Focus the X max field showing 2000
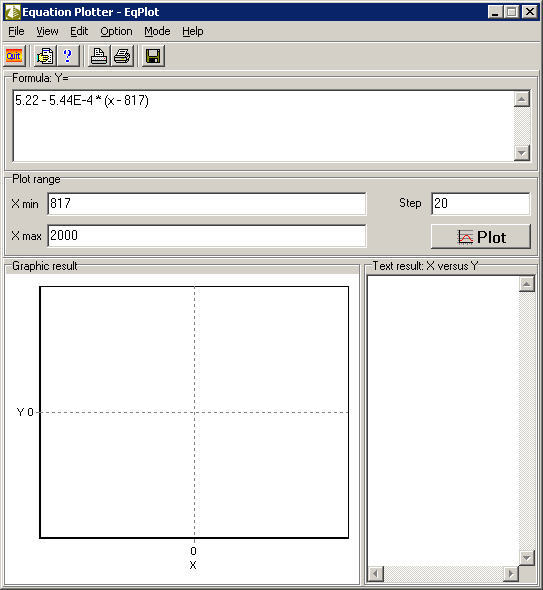This screenshot has width=543, height=590. (x=207, y=236)
